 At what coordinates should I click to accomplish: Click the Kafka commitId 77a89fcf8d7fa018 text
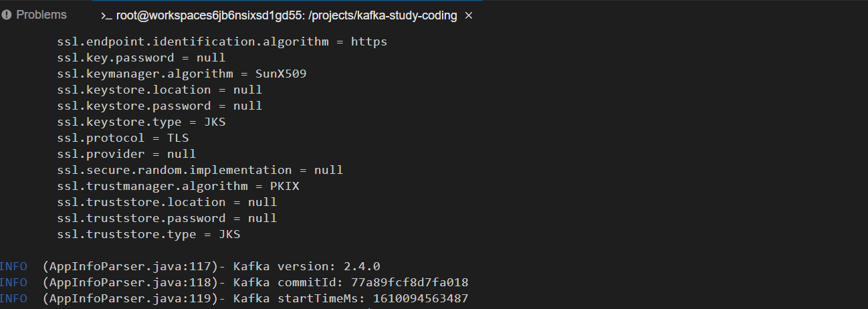(x=350, y=282)
